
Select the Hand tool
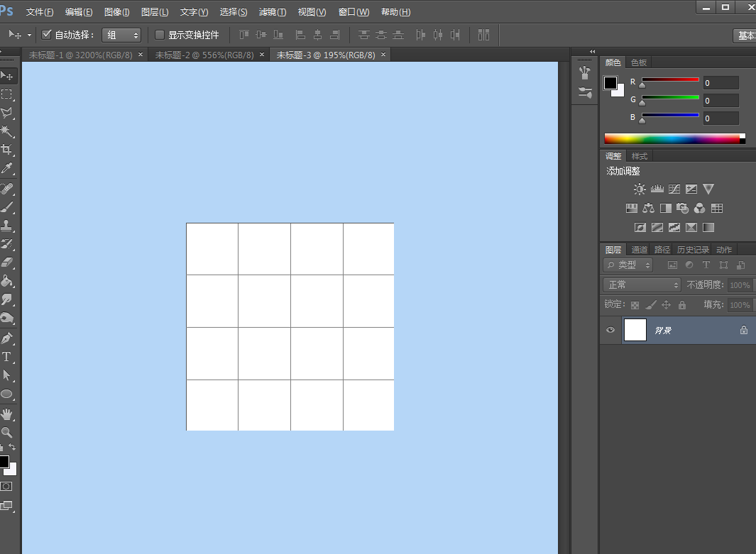7,414
